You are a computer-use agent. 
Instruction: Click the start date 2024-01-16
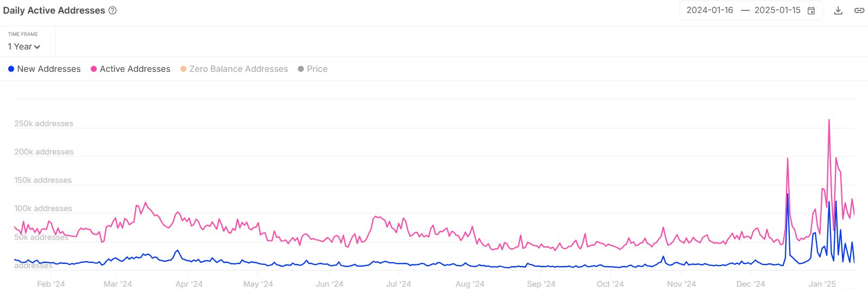click(x=709, y=10)
